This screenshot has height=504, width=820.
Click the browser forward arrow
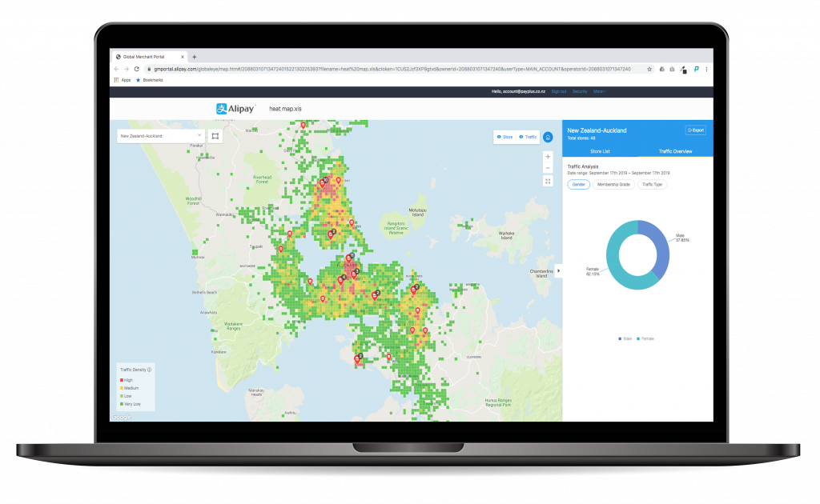click(x=127, y=69)
